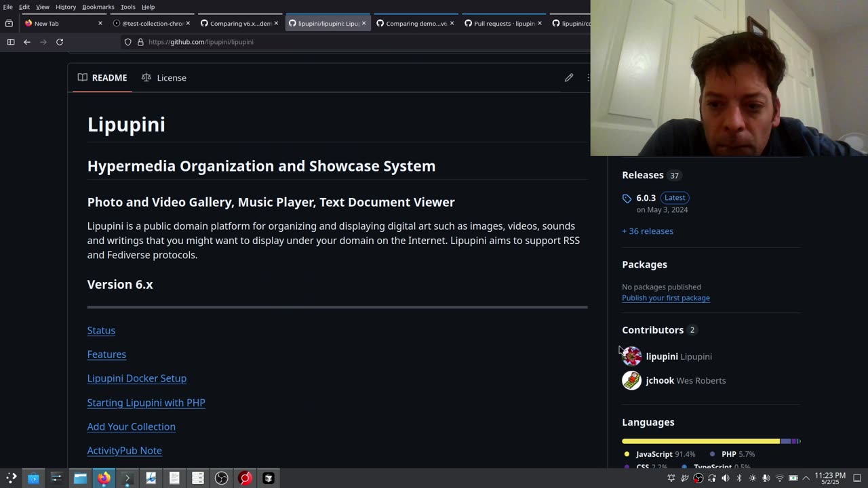Switch to the New Tab browser tab
This screenshot has height=488, width=868.
tap(63, 23)
